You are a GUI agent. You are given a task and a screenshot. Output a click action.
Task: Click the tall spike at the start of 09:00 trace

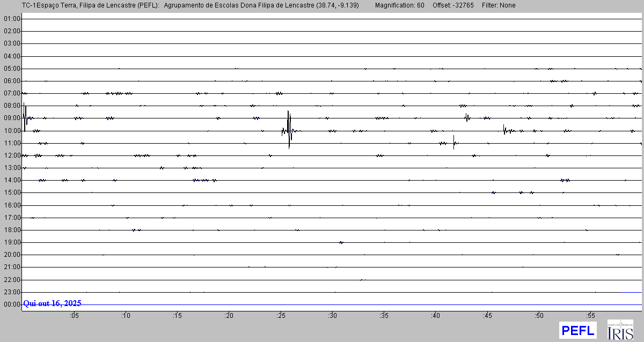[24, 113]
